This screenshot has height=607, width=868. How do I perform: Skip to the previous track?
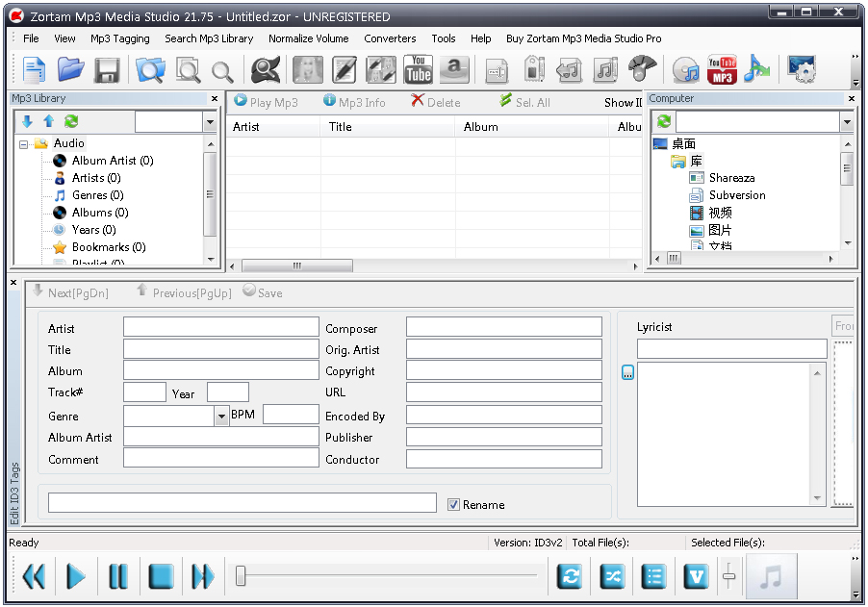click(x=34, y=576)
